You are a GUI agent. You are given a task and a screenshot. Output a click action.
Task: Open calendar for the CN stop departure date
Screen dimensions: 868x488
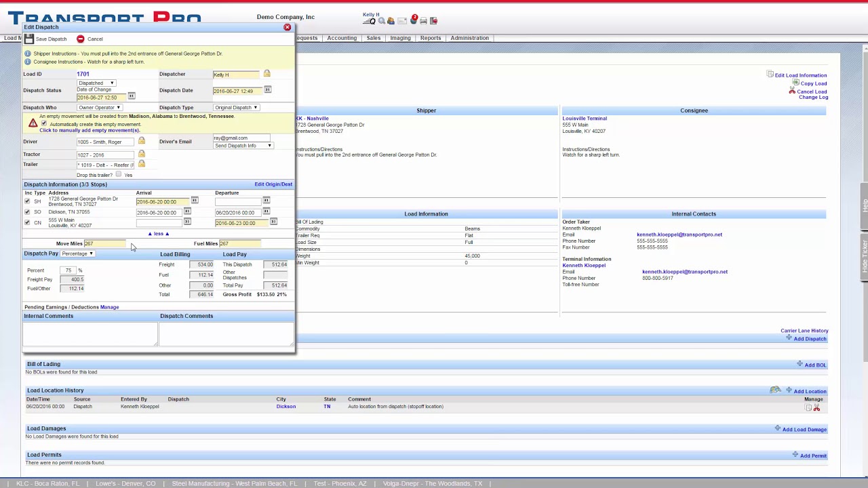point(273,222)
